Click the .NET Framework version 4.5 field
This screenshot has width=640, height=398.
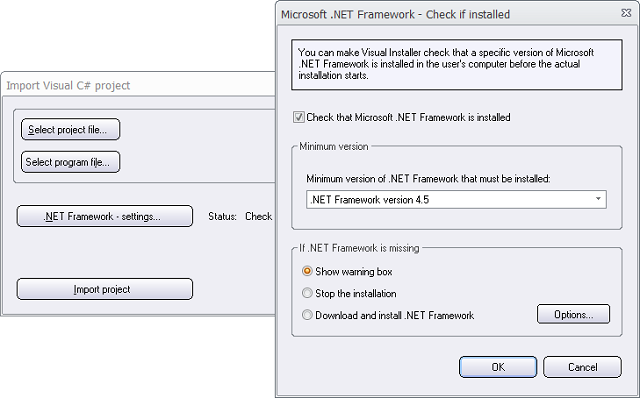456,200
